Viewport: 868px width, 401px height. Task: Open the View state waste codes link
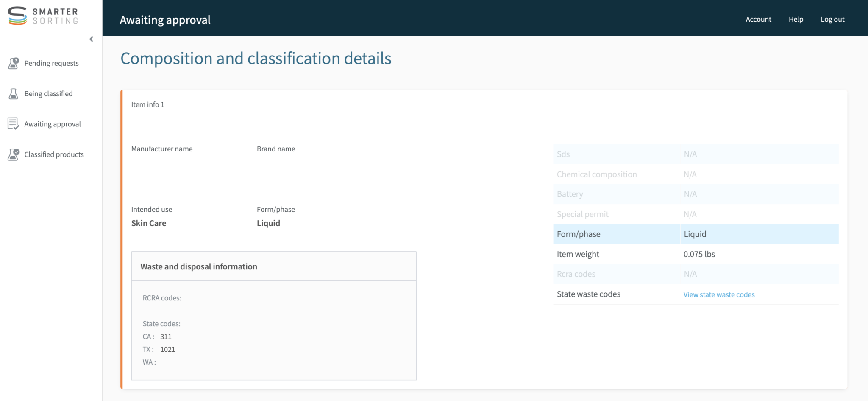coord(719,294)
